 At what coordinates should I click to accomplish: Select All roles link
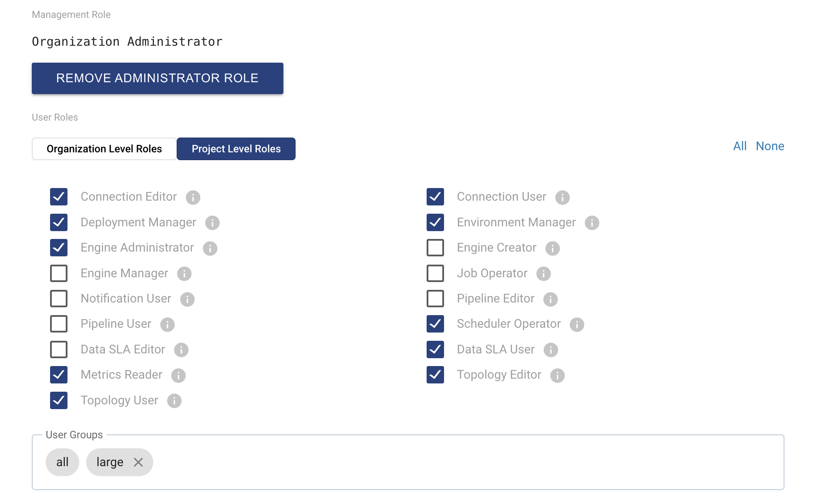pos(740,146)
